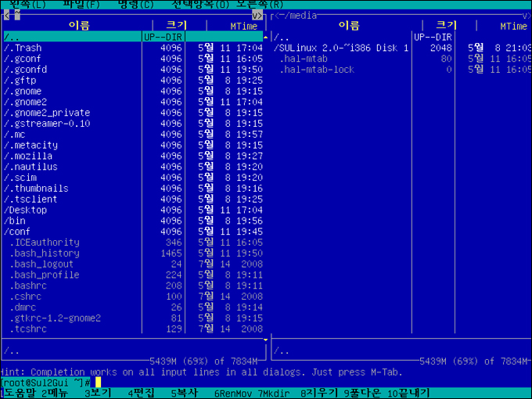The height and width of the screenshot is (399, 532).
Task: Open the 파일(F) file menu
Action: (x=81, y=4)
